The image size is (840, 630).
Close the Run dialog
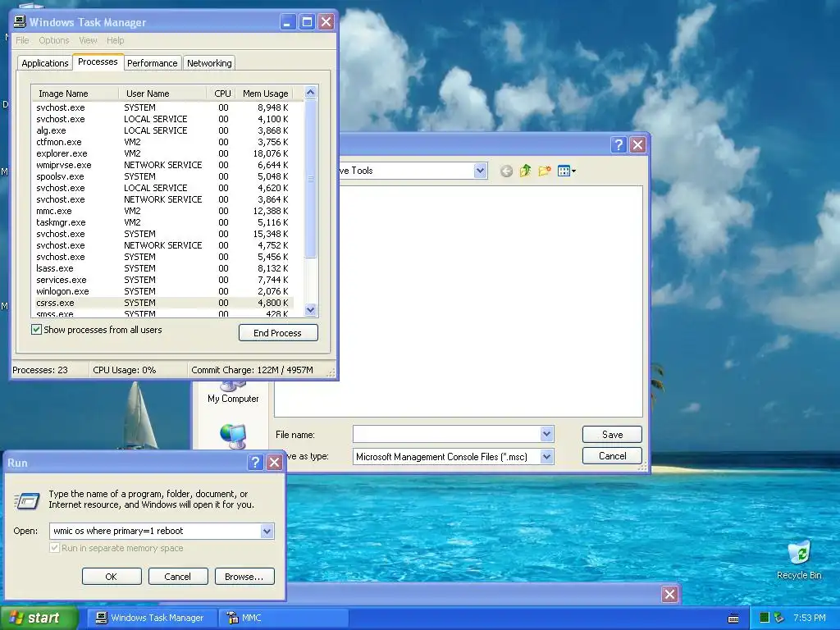coord(274,463)
